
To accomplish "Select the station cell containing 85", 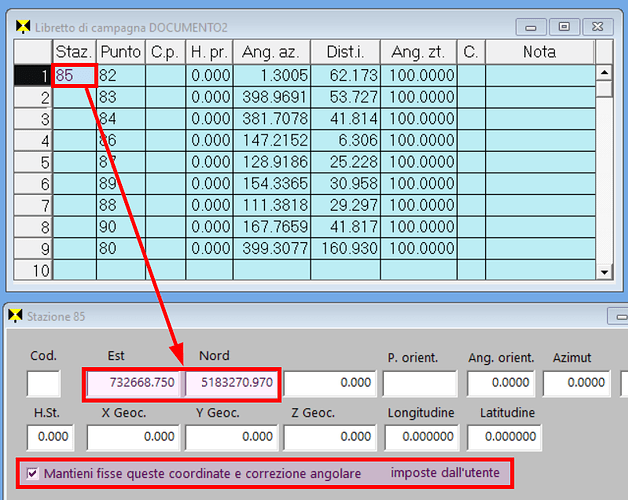I will coord(74,75).
